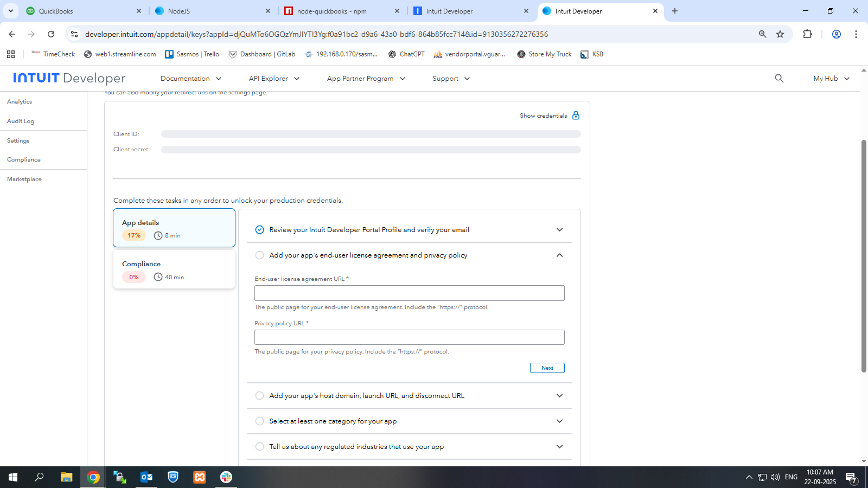Expand the regulated industries task chevron
Image resolution: width=868 pixels, height=488 pixels.
(x=559, y=447)
